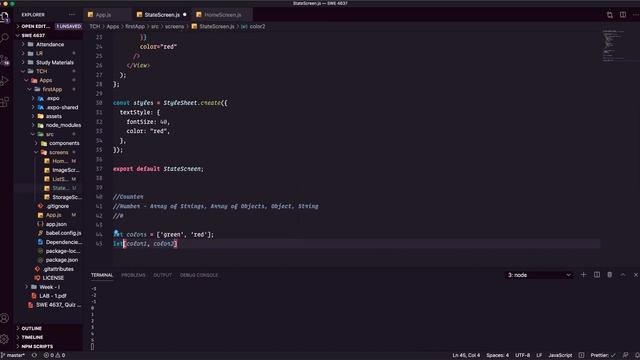Click screens in the breadcrumb path

tap(174, 27)
